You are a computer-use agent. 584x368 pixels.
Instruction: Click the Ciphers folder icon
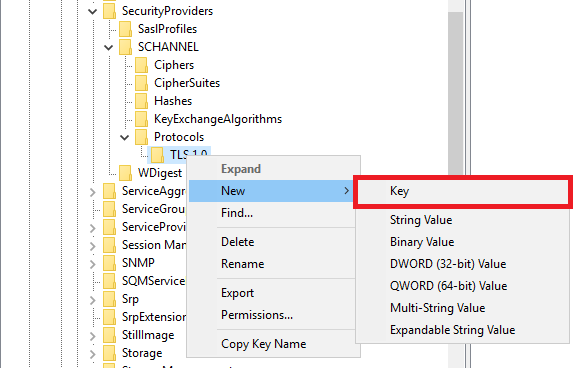142,65
